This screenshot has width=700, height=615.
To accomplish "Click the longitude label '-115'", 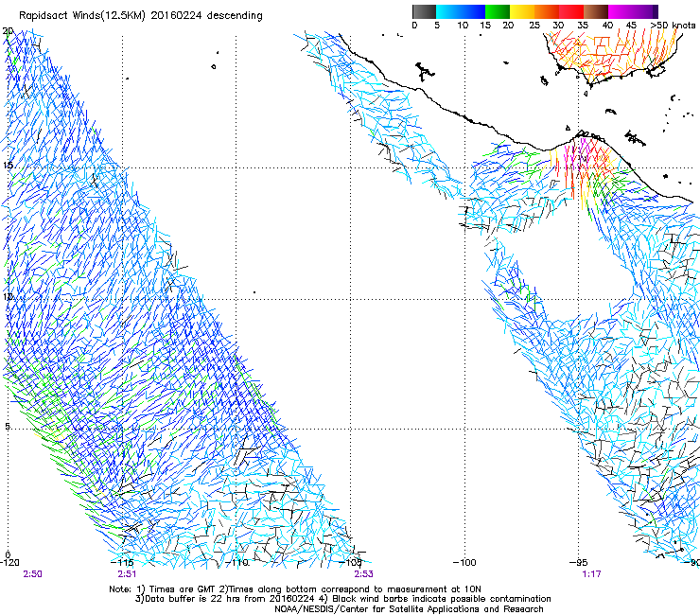I will click(x=122, y=562).
